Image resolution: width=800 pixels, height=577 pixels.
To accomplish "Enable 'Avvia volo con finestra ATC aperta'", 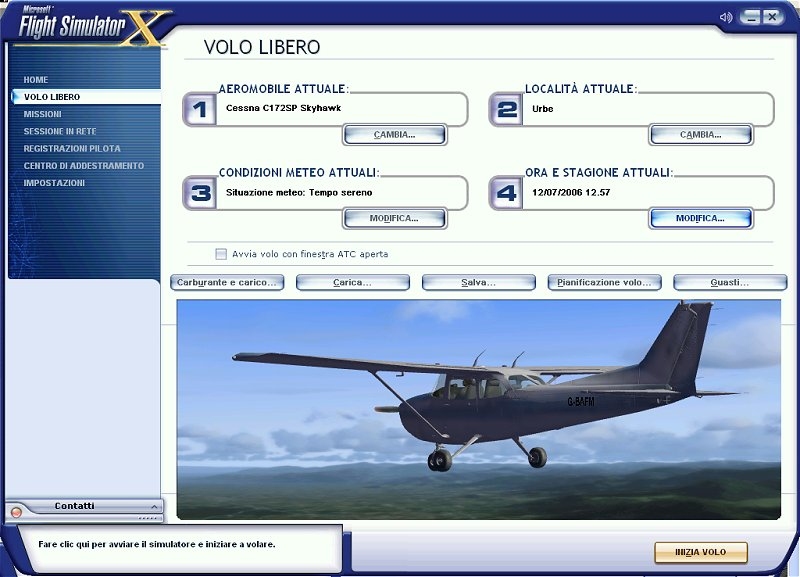I will (221, 254).
